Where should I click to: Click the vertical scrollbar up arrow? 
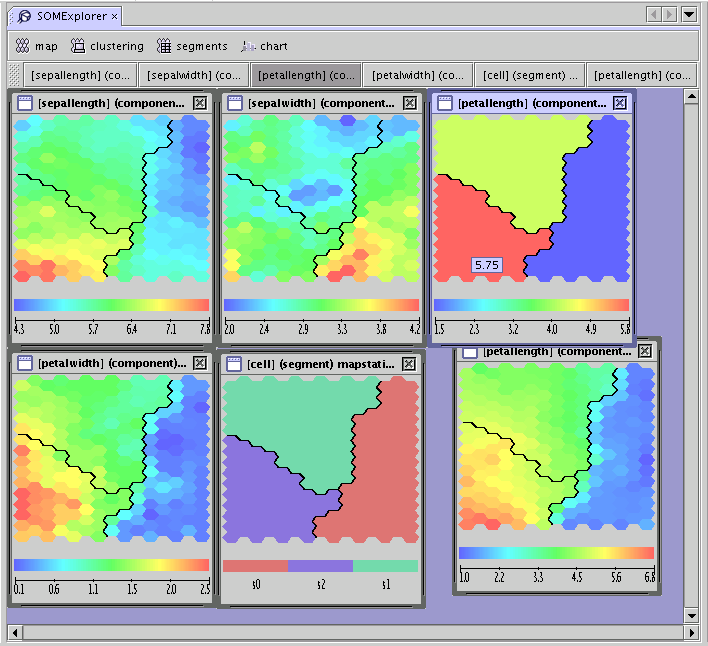coord(691,96)
